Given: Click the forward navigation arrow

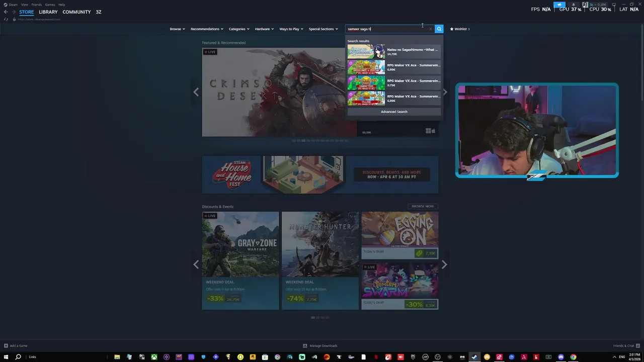Looking at the screenshot, I should point(14,12).
